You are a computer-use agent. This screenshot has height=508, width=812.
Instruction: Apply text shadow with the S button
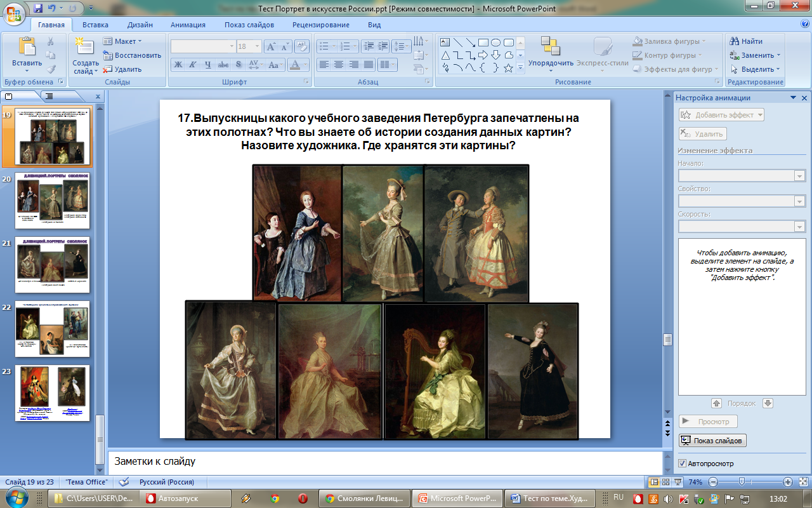coord(238,65)
